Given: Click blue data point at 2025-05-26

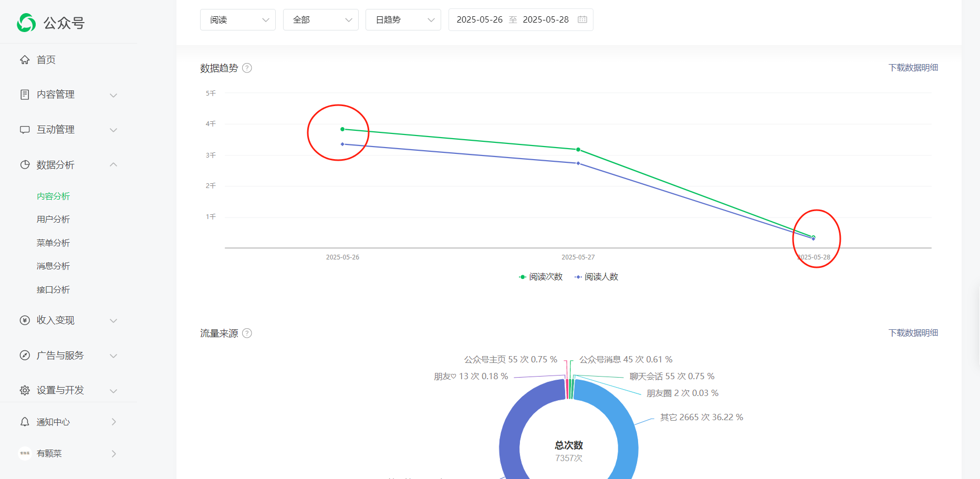Looking at the screenshot, I should pos(342,144).
